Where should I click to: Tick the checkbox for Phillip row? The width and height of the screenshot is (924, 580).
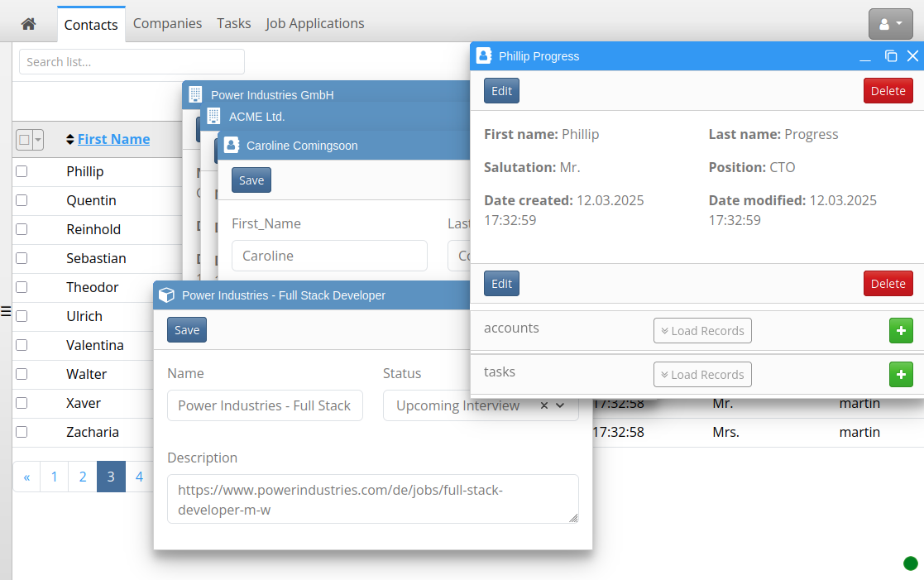[22, 171]
